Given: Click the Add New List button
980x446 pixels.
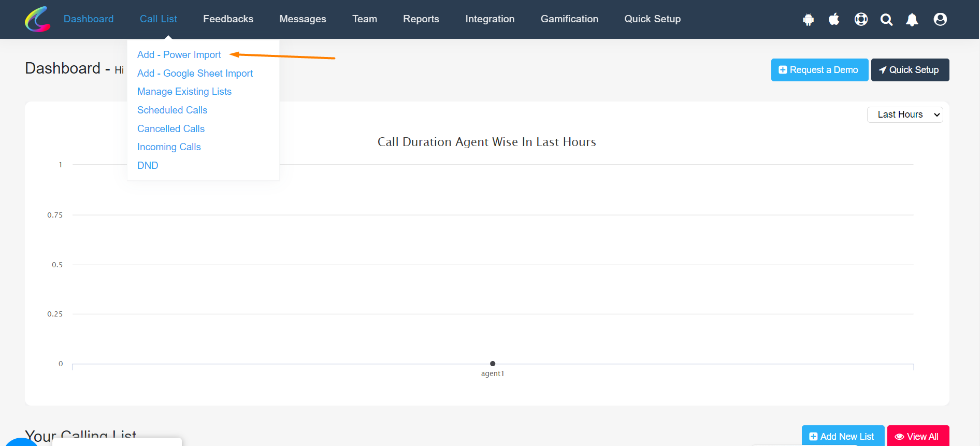Looking at the screenshot, I should coord(843,436).
